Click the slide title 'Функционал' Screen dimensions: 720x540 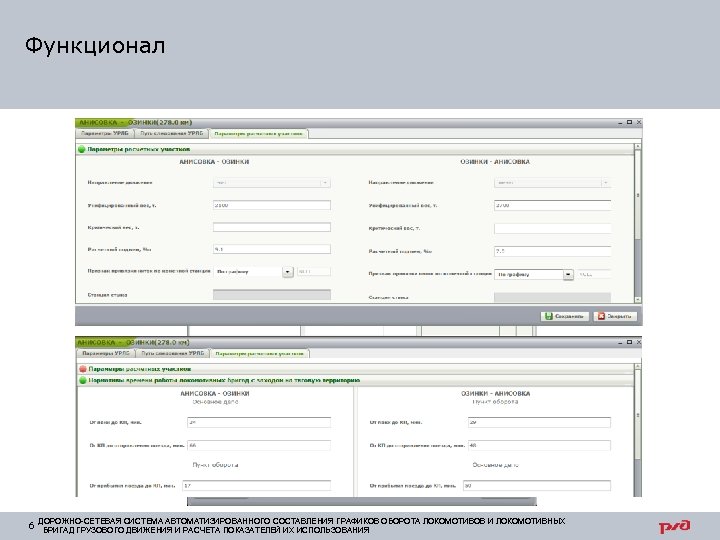click(x=95, y=46)
